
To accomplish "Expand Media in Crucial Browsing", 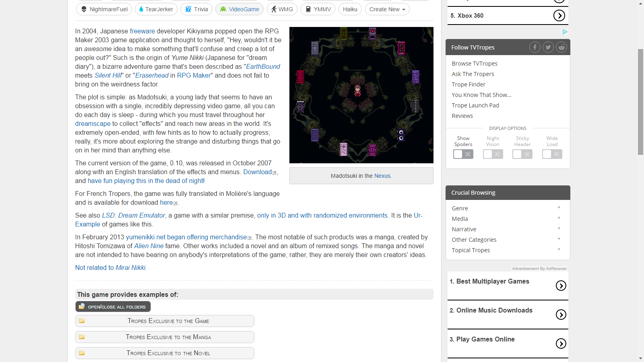I will point(559,218).
